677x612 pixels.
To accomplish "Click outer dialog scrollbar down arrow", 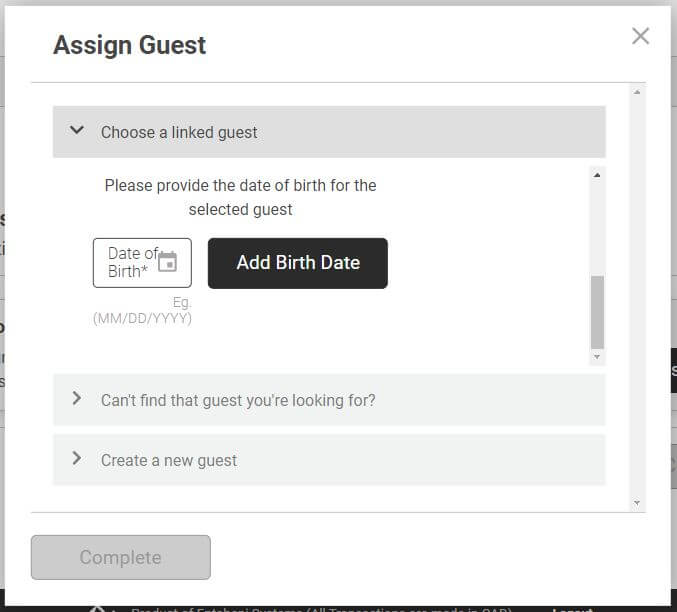I will 637,503.
